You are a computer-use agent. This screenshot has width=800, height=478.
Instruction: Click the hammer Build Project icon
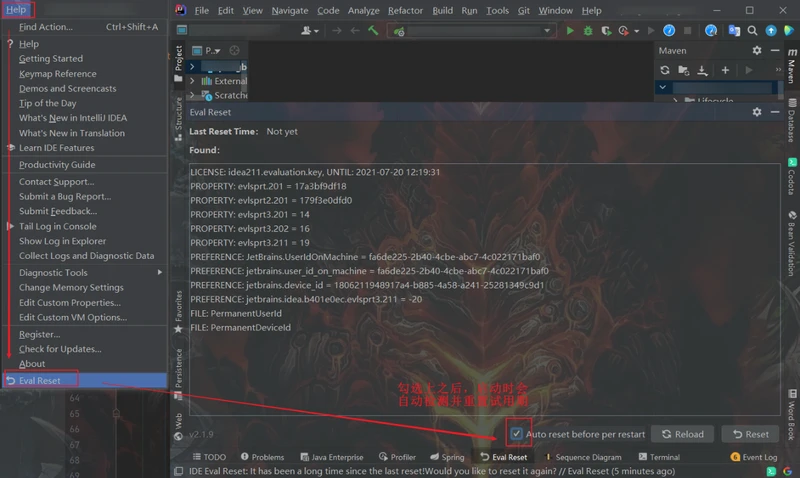[x=373, y=31]
